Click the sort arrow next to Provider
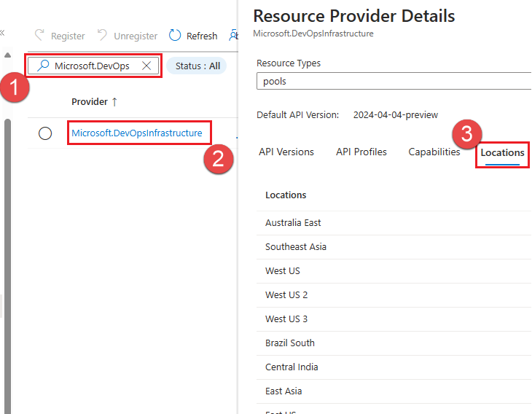 [114, 102]
